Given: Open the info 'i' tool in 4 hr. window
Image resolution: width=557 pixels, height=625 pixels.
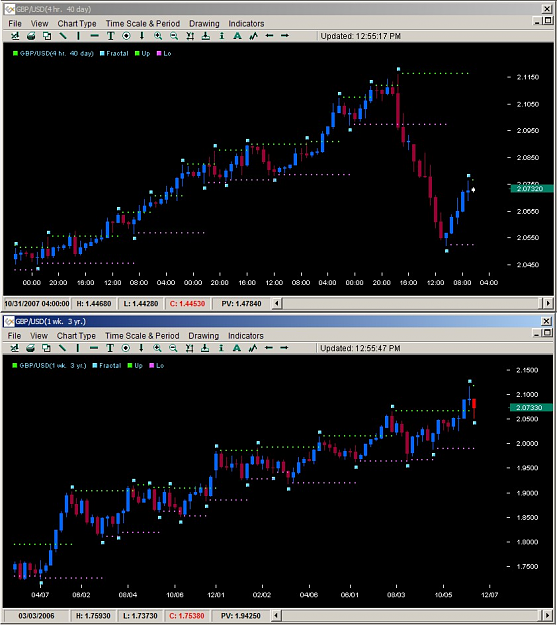Looking at the screenshot, I should tap(222, 36).
